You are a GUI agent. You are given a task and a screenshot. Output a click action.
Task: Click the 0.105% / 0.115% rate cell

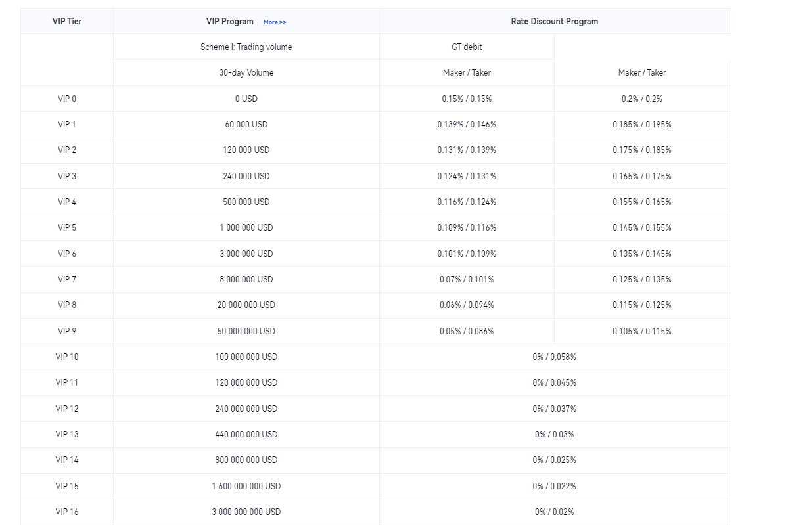coord(642,331)
